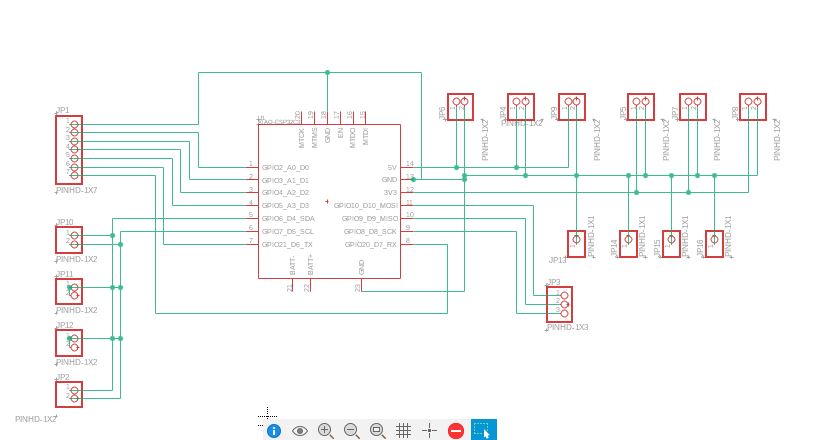
Task: Click the BATT- pin label
Action: pyautogui.click(x=293, y=265)
